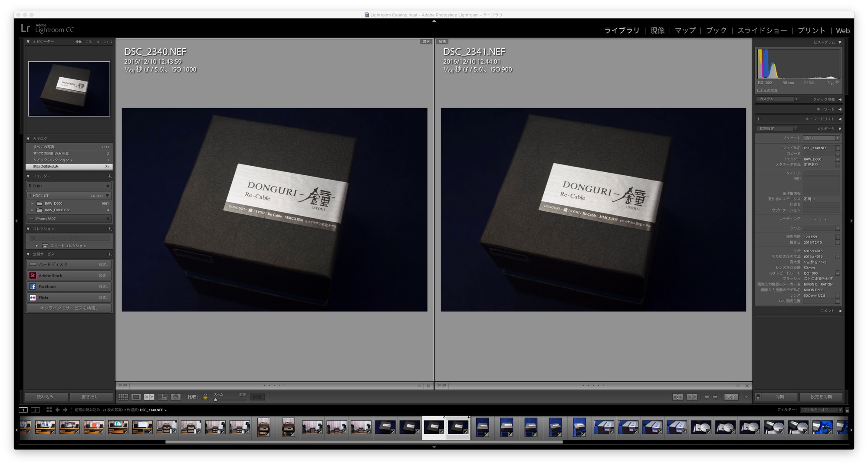Click the 同期 (Sync) button in right panel
The image size is (868, 466).
click(x=779, y=397)
